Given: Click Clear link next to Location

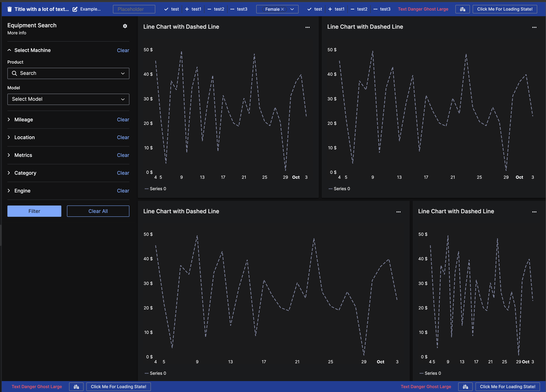Looking at the screenshot, I should click(x=123, y=137).
